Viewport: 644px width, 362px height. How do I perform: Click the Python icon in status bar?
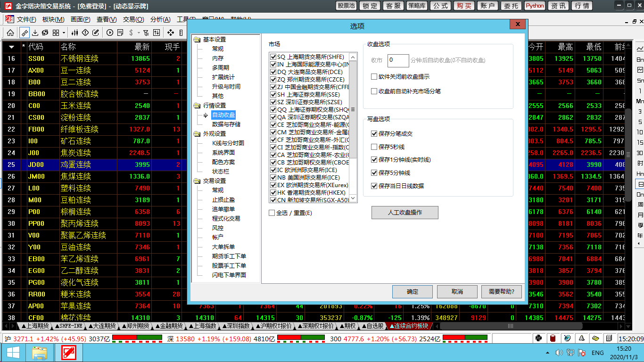click(x=538, y=338)
